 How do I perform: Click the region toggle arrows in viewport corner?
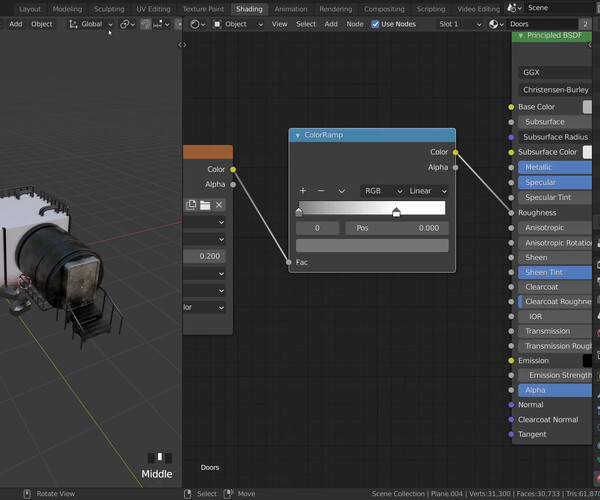coord(183,45)
